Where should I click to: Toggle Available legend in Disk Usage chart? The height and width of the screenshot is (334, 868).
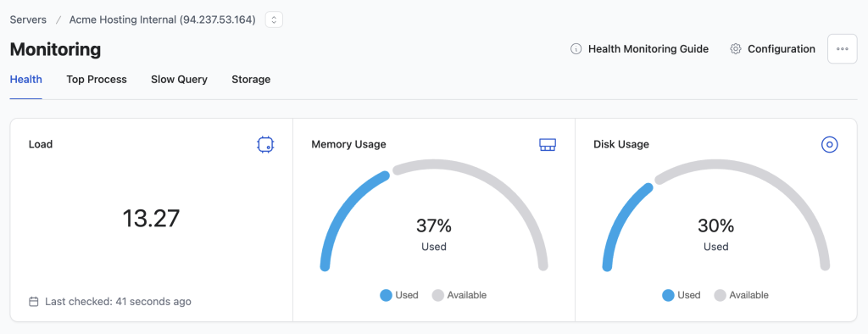[741, 295]
